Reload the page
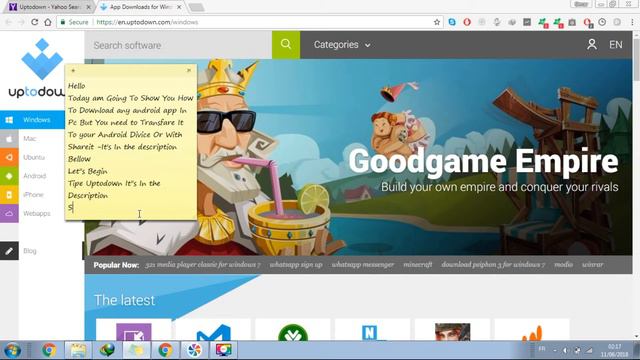Viewport: 640px width, 360px height. [x=34, y=22]
